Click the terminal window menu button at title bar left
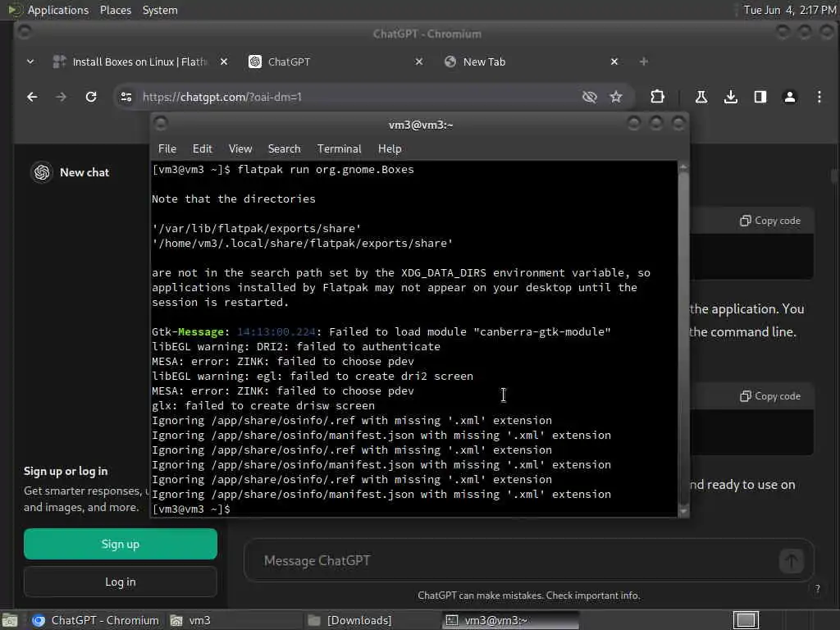Screen dimensions: 840x630 pyautogui.click(x=161, y=124)
